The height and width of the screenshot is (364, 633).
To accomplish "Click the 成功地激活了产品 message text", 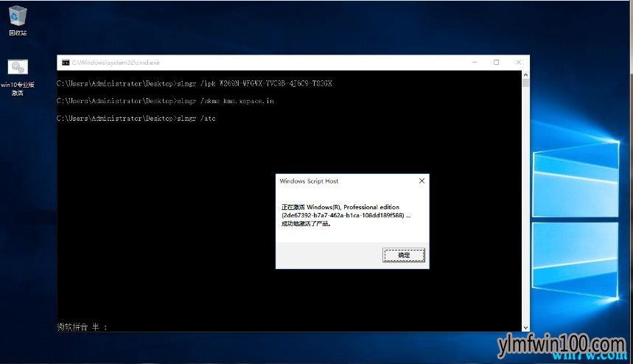I will [306, 223].
